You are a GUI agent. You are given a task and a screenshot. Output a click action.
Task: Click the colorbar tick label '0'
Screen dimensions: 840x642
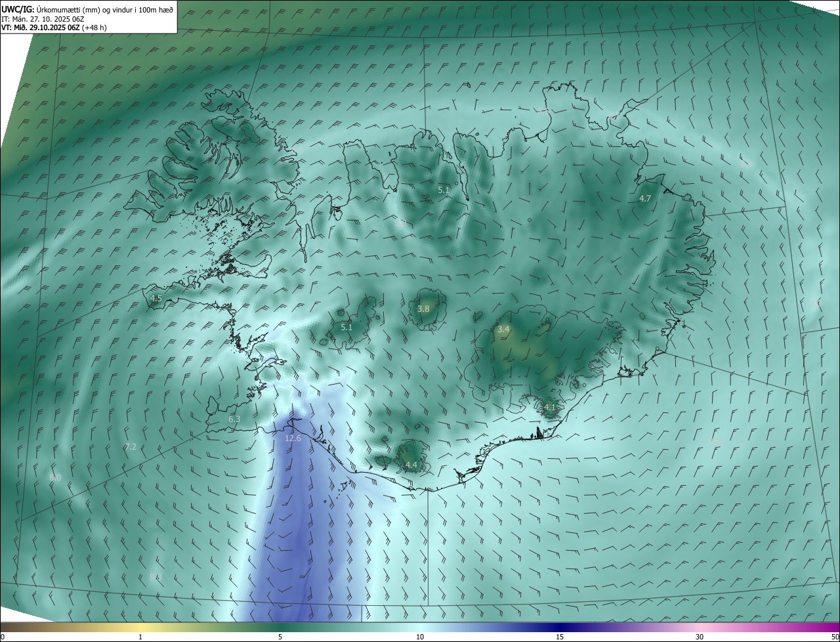pyautogui.click(x=3, y=637)
